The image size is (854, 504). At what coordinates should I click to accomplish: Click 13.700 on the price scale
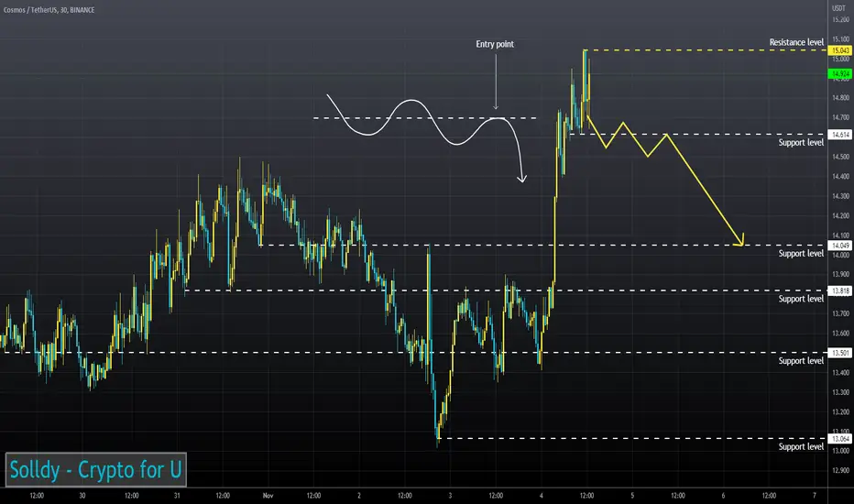click(840, 313)
